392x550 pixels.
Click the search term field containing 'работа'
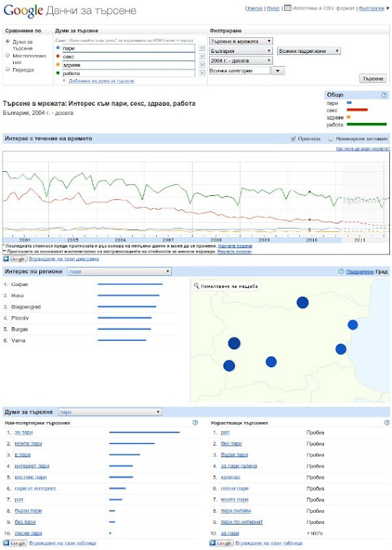tap(129, 74)
